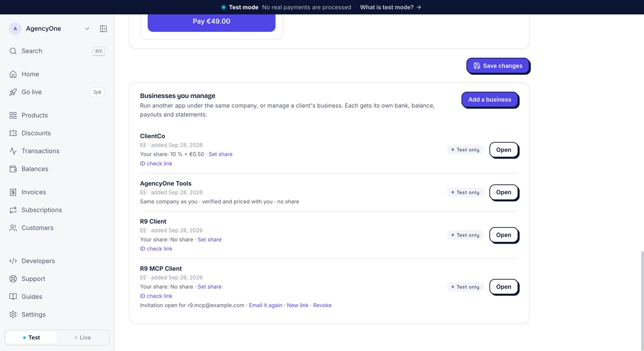
Task: Open the R9 Client business
Action: (504, 235)
